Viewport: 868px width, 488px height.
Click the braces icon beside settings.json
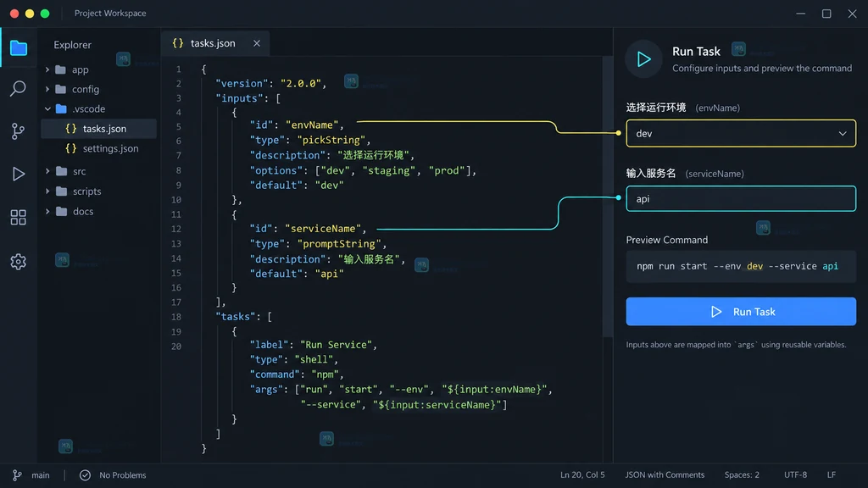pos(71,148)
